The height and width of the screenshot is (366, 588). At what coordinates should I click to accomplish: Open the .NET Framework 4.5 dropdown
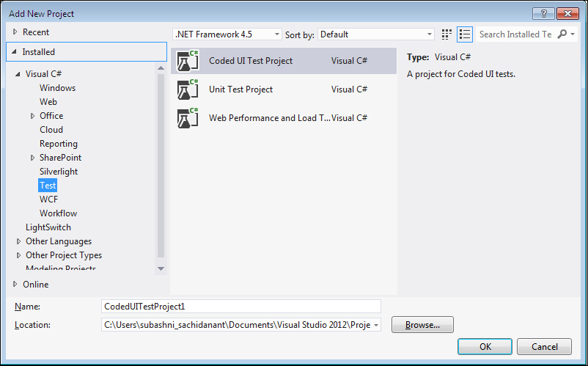pos(227,34)
